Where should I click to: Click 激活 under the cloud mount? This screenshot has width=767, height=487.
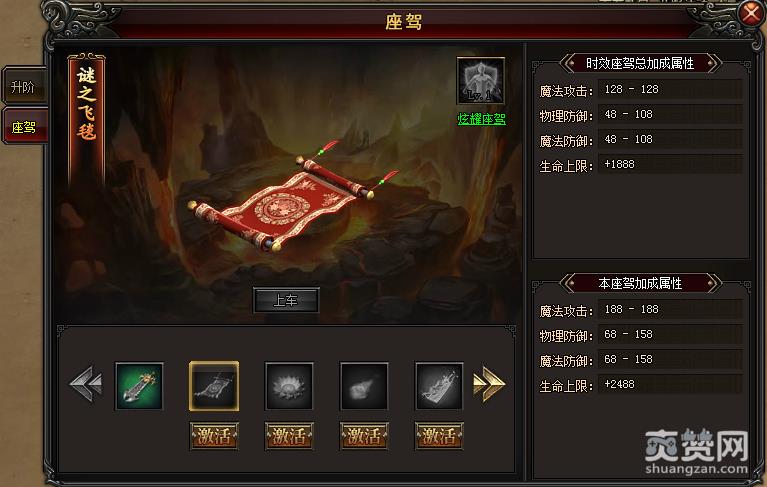pyautogui.click(x=364, y=435)
